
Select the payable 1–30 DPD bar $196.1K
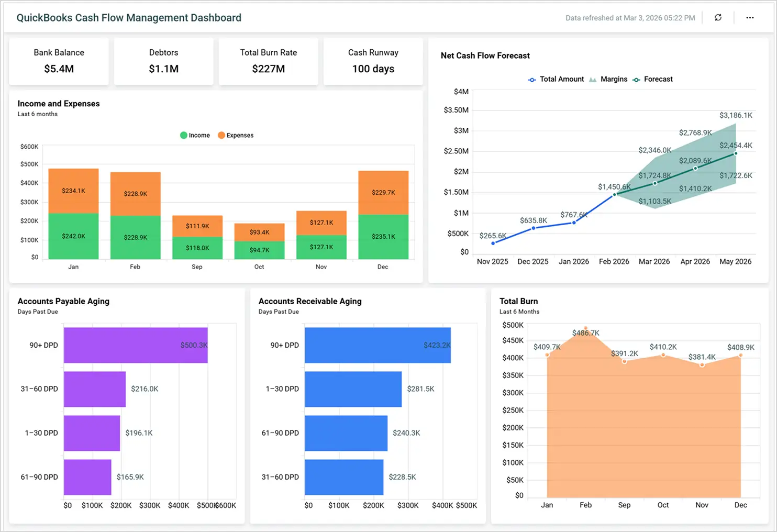[92, 433]
